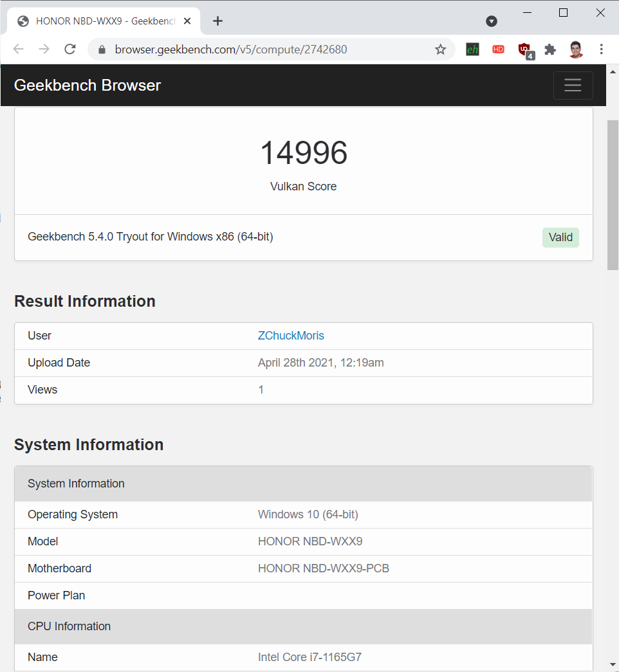Viewport: 619px width, 672px height.
Task: Click the 'Views' row label
Action: pos(42,390)
